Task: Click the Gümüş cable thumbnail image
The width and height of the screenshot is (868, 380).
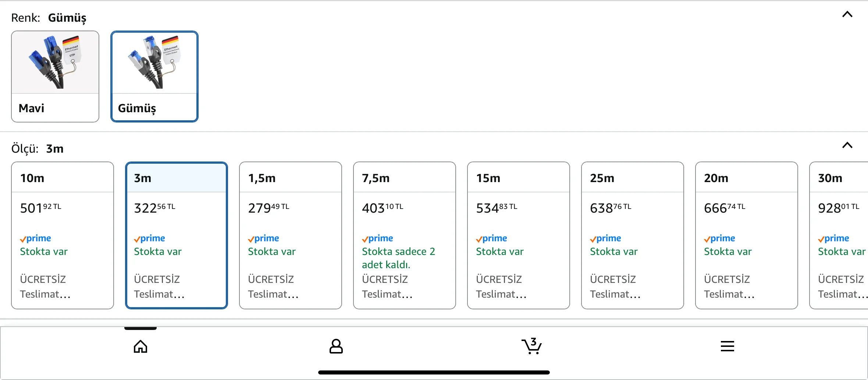Action: coord(154,63)
